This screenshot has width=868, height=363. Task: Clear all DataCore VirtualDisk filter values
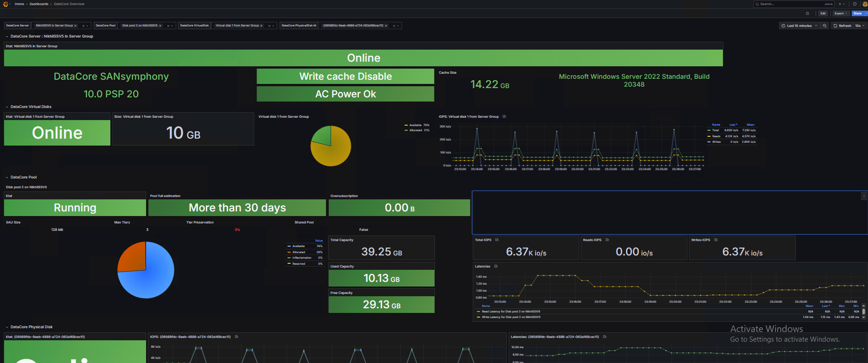point(269,26)
